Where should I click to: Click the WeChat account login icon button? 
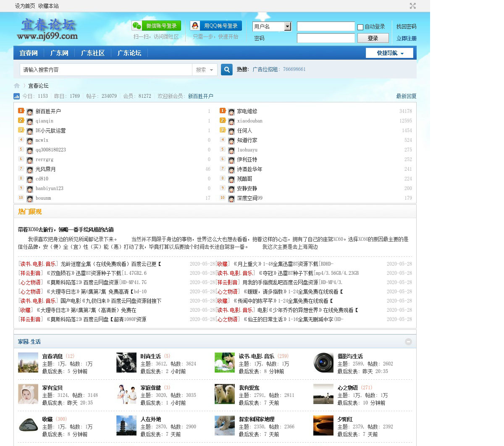click(x=156, y=26)
